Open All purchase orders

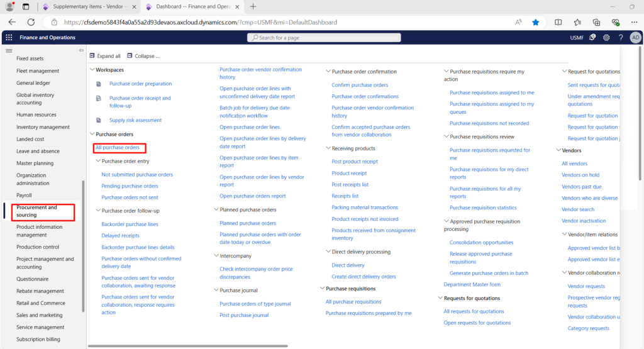click(118, 147)
